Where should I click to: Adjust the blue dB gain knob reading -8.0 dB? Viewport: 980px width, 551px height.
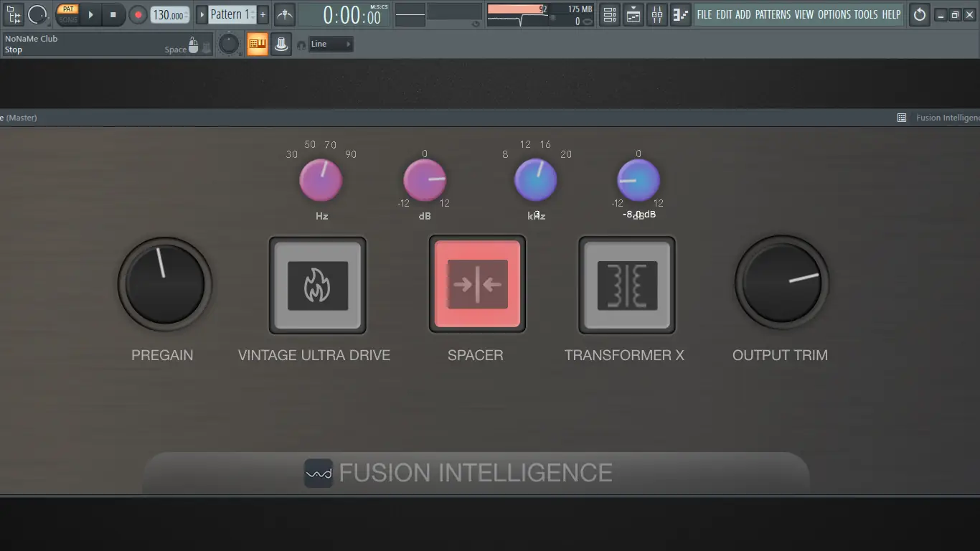pos(639,180)
